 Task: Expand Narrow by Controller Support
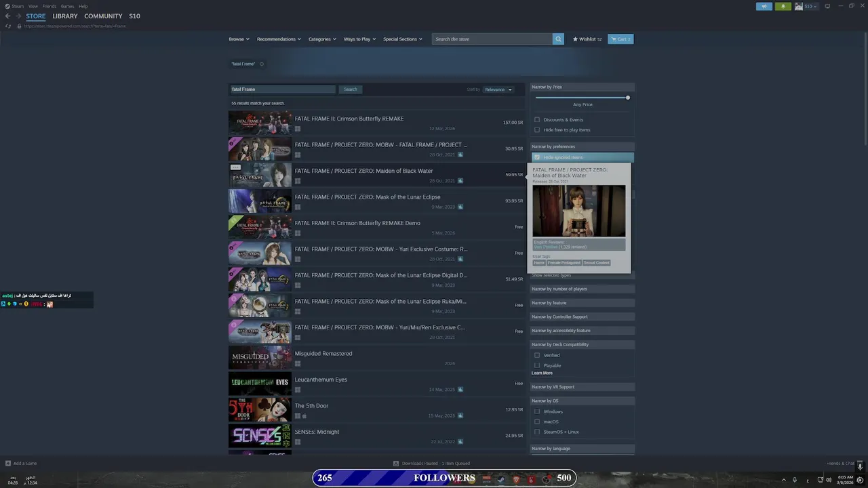point(583,317)
